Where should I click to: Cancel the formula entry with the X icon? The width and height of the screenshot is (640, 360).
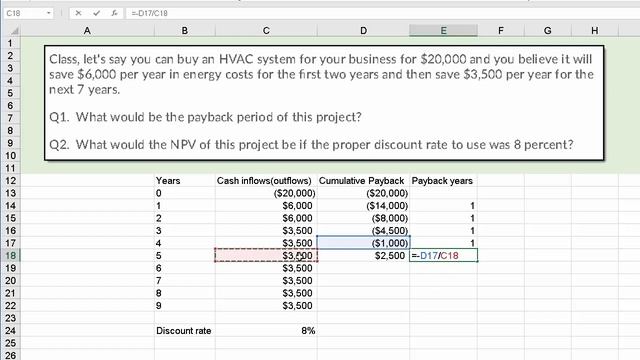pyautogui.click(x=78, y=13)
